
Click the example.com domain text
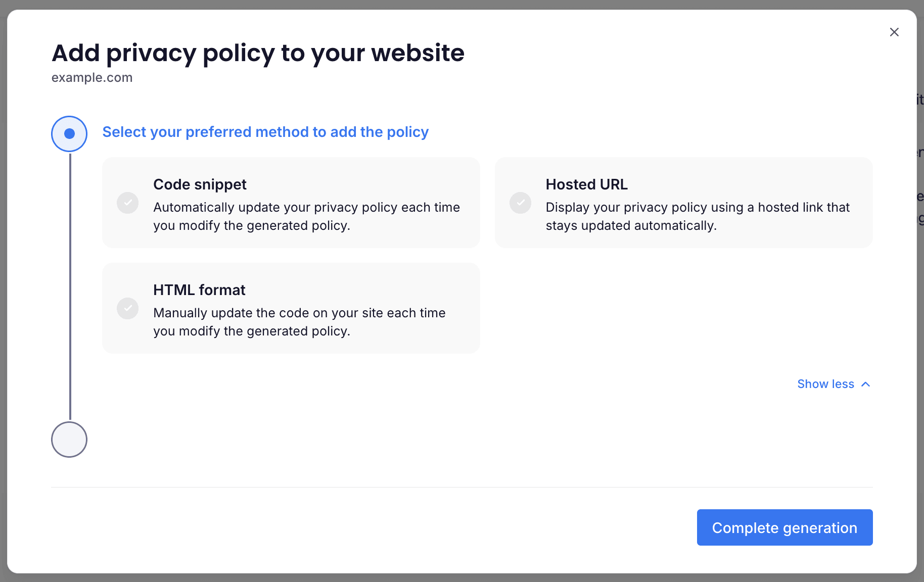92,77
